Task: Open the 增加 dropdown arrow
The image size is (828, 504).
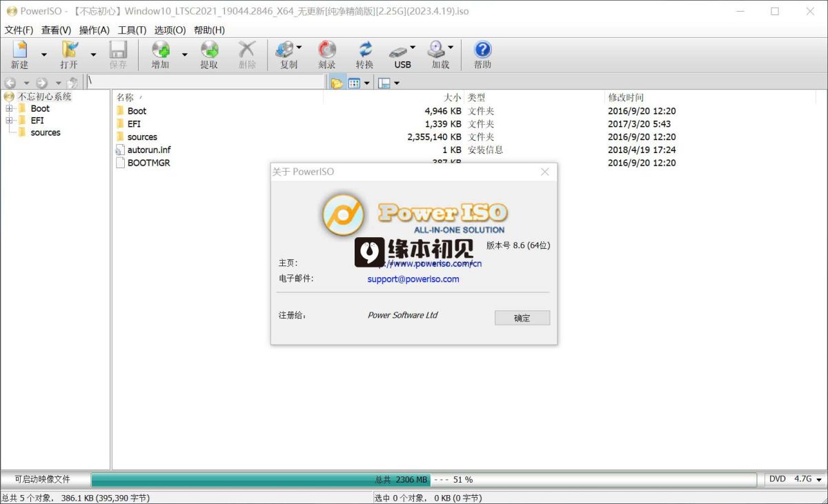Action: click(x=184, y=54)
